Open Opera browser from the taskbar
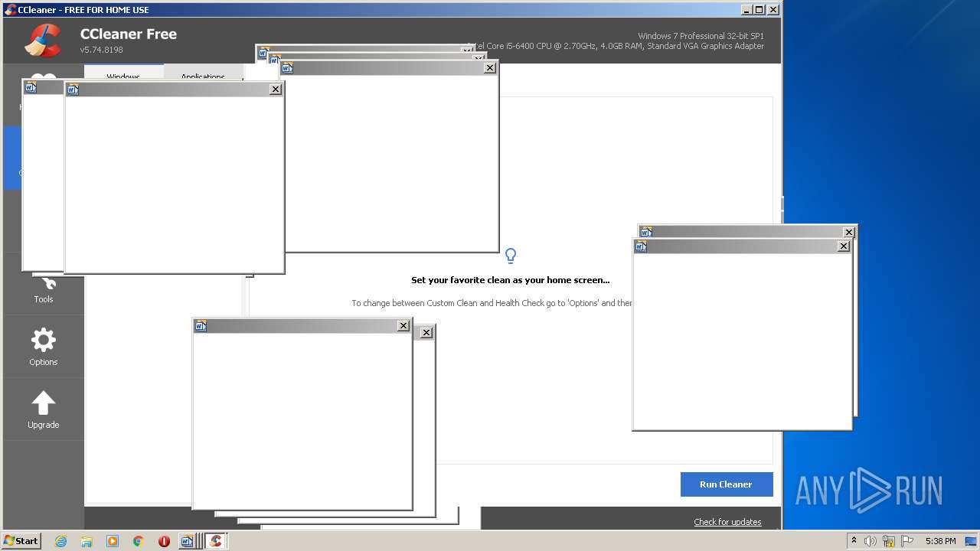 pyautogui.click(x=164, y=541)
